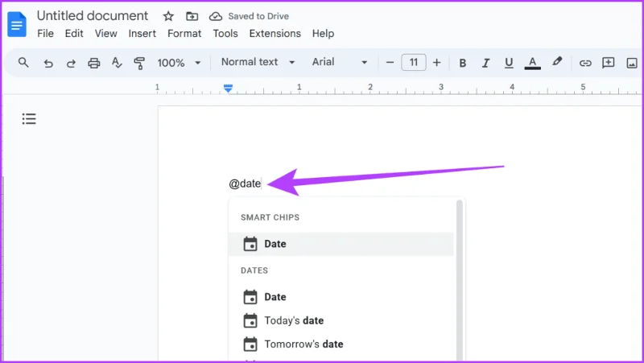Choose Today's date option
Image resolution: width=644 pixels, height=363 pixels.
pos(341,320)
